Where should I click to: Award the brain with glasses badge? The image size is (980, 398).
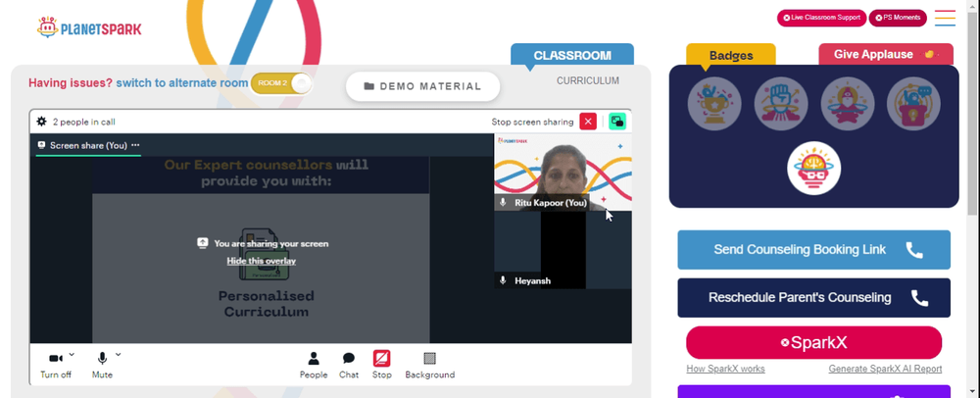point(813,168)
